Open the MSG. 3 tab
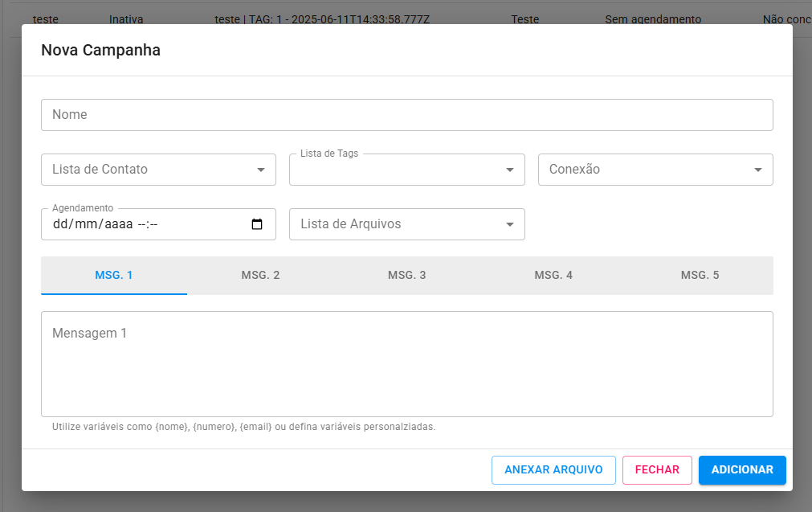Image resolution: width=812 pixels, height=512 pixels. [x=406, y=275]
